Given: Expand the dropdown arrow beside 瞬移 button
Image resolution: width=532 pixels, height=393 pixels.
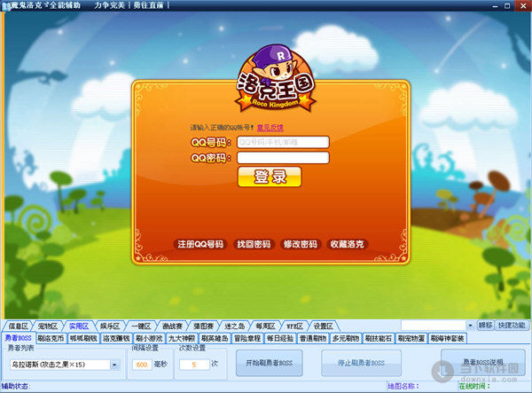Looking at the screenshot, I should 470,326.
